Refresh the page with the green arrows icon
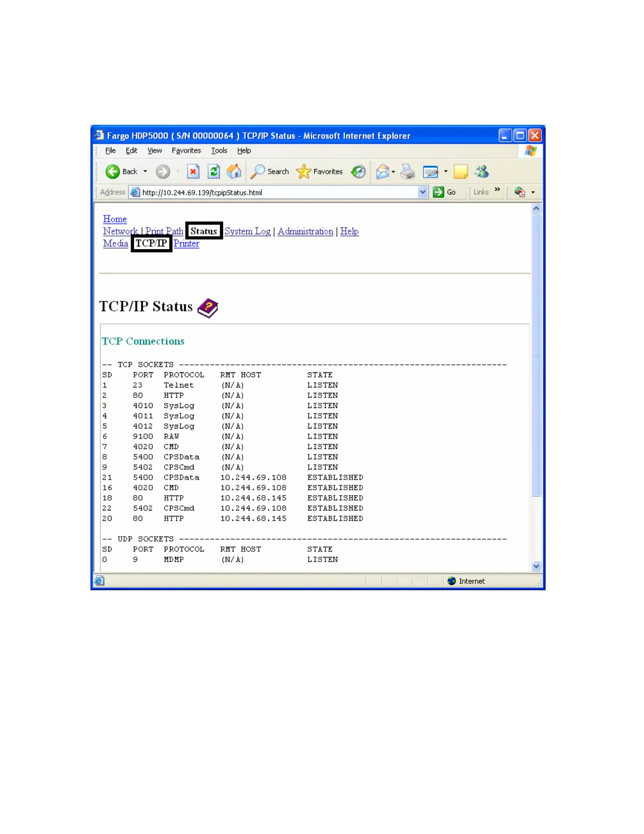This screenshot has height=834, width=644. tap(214, 172)
